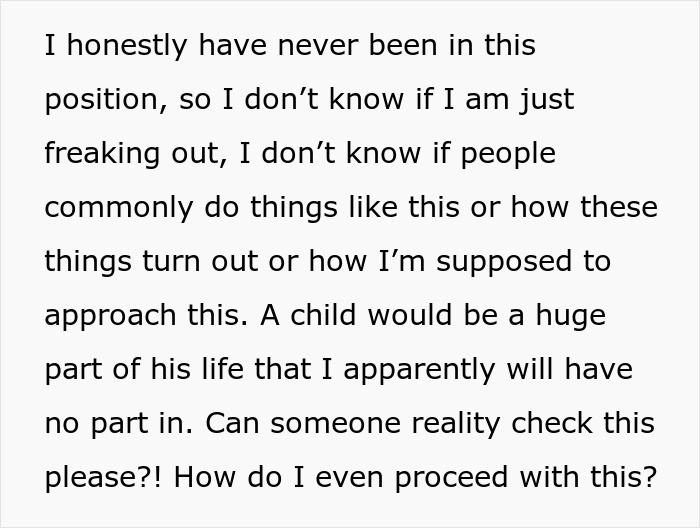Click the word "just" before freaking out
Image resolution: width=700 pixels, height=528 pixels.
coord(549,100)
